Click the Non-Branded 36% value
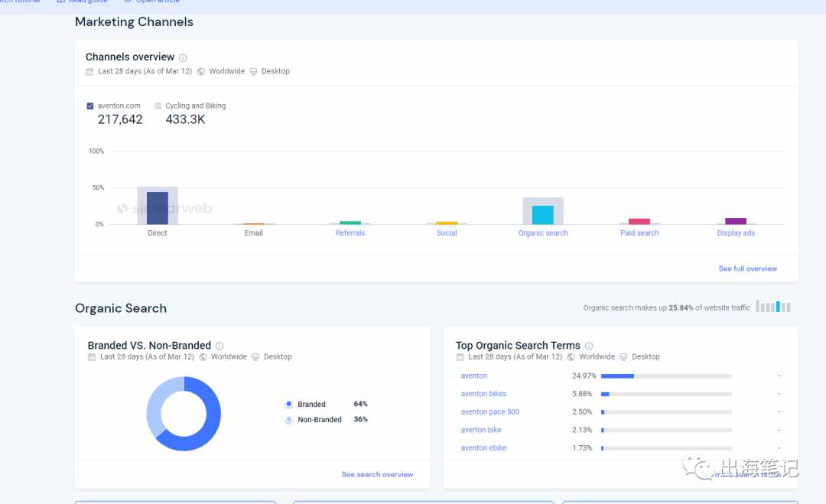The image size is (826, 504). [360, 419]
